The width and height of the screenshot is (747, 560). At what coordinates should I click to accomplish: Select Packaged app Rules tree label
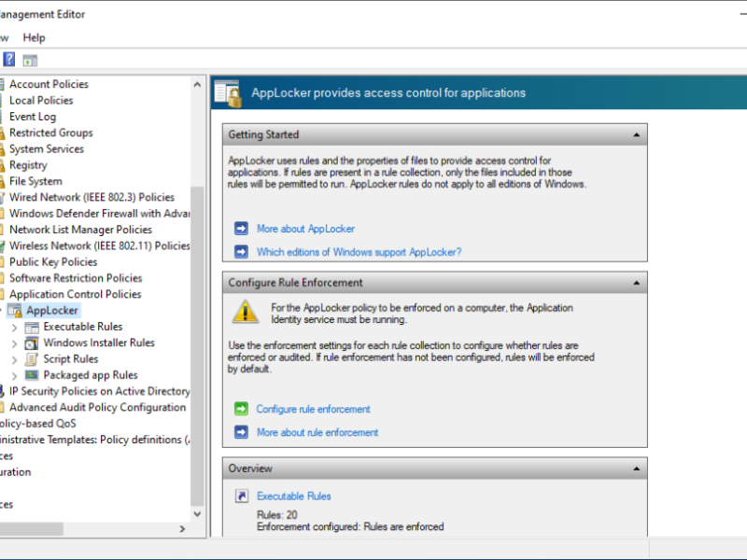[91, 375]
